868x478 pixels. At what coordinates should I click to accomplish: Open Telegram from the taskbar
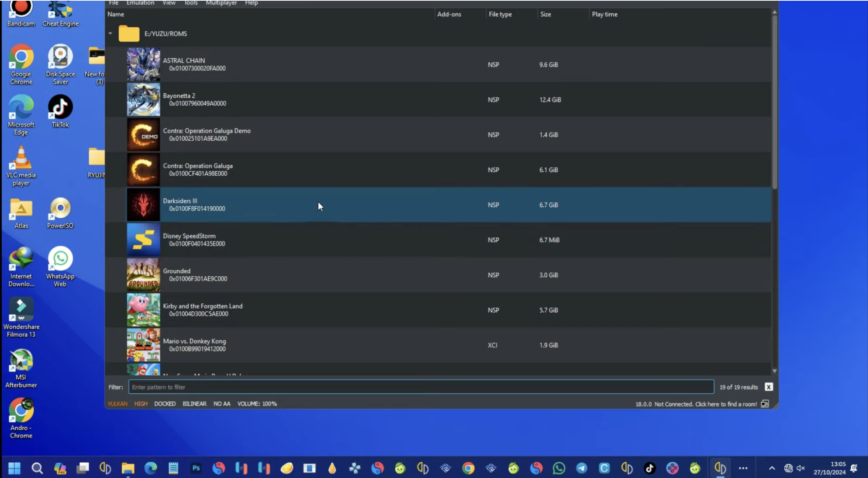coord(581,468)
